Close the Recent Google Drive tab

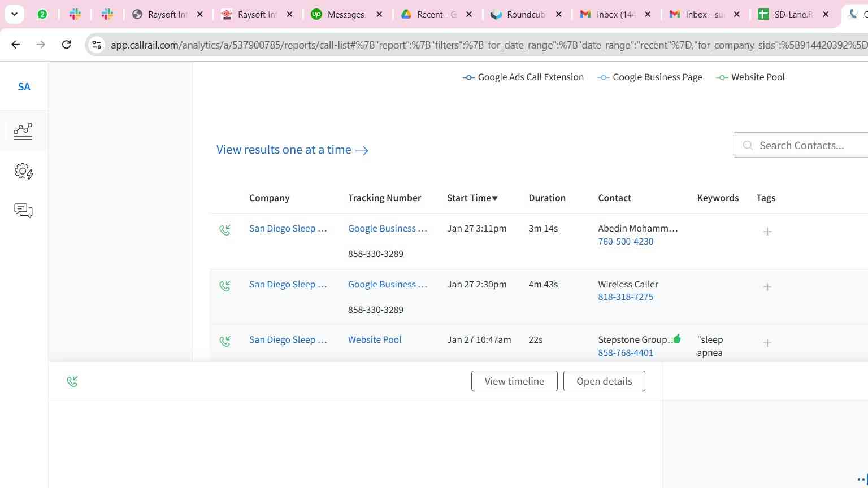469,15
